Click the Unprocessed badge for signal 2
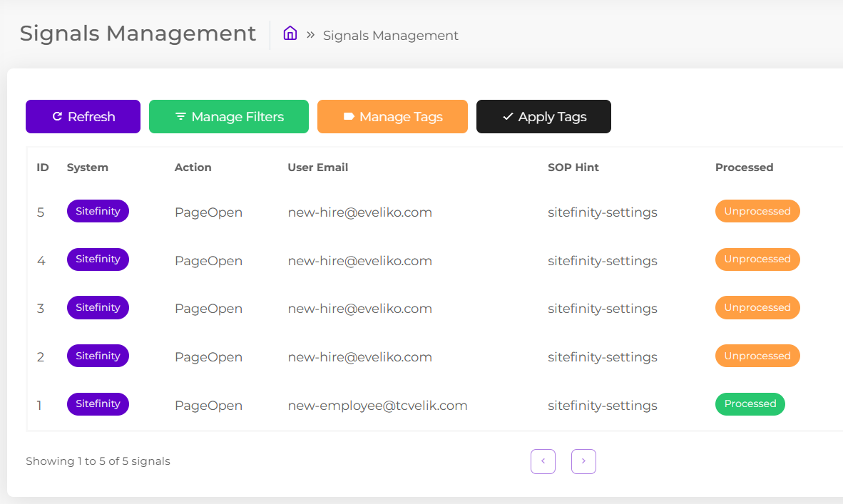 757,356
